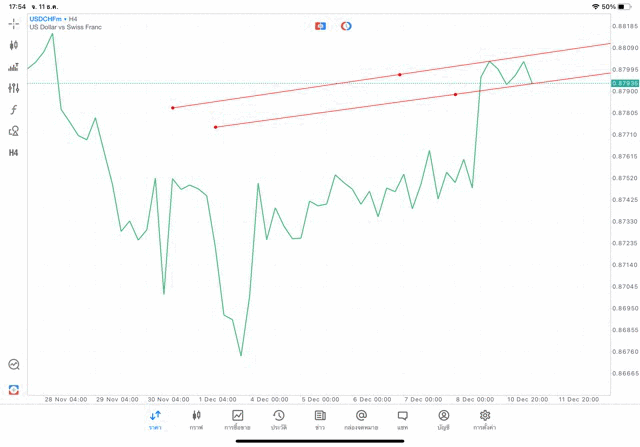This screenshot has width=640, height=447.
Task: Toggle the red-blue circle icon at top
Action: point(346,26)
